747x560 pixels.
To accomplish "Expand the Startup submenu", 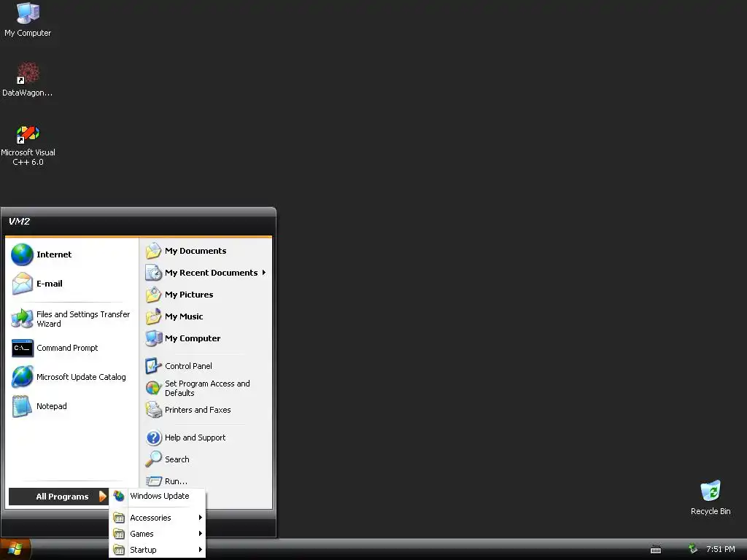I will [158, 550].
